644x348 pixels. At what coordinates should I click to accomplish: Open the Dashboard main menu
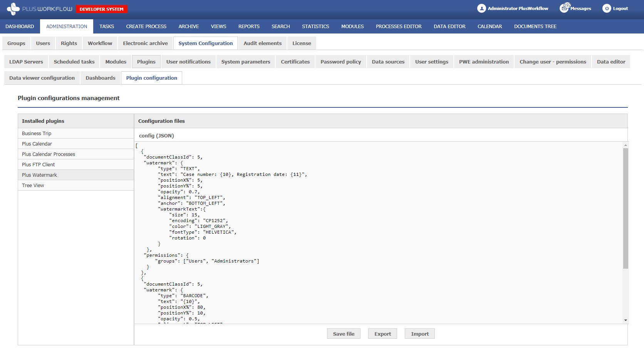(20, 27)
